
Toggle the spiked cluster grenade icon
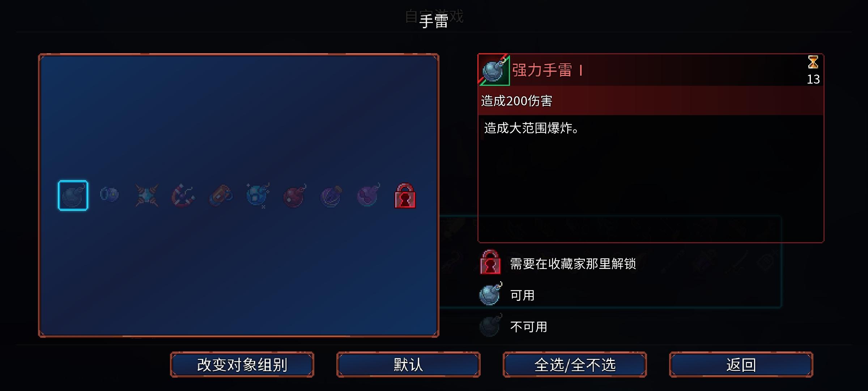click(146, 195)
